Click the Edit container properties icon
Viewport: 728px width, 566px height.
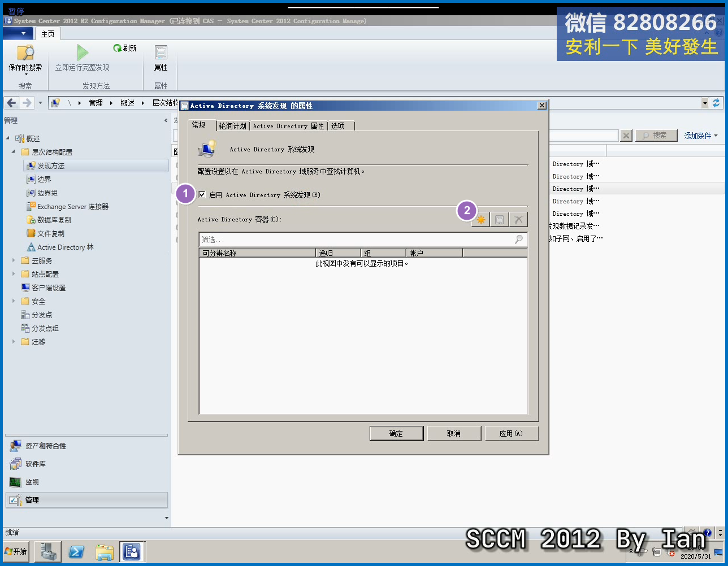click(x=499, y=220)
